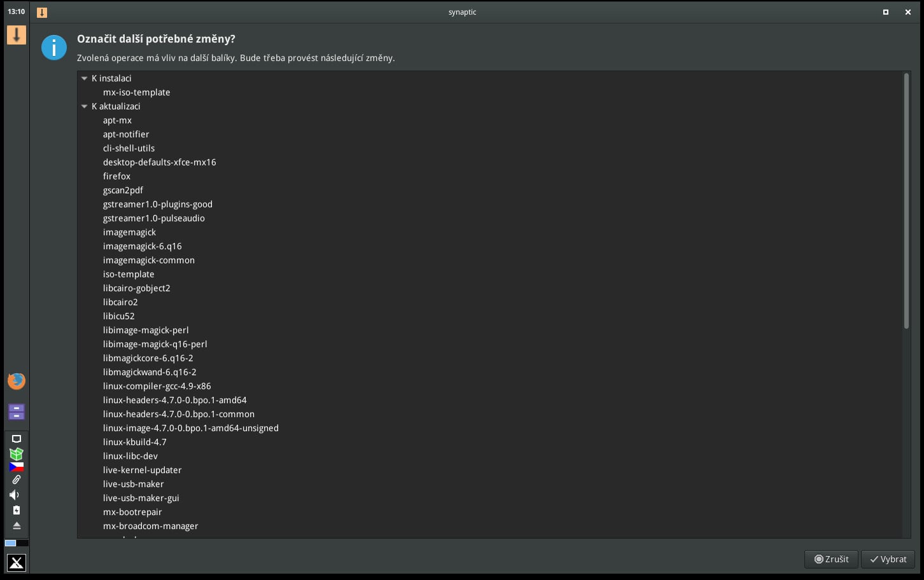Select libimage-magick-perl row

click(x=489, y=330)
